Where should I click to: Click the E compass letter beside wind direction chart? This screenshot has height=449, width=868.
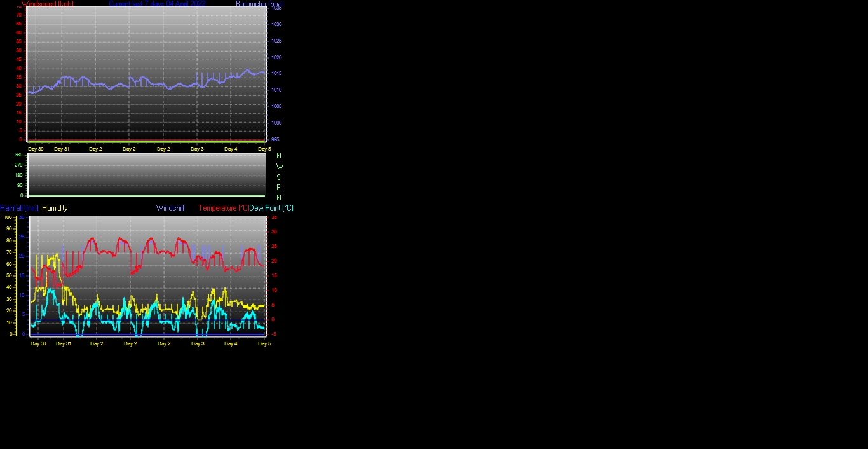point(278,188)
